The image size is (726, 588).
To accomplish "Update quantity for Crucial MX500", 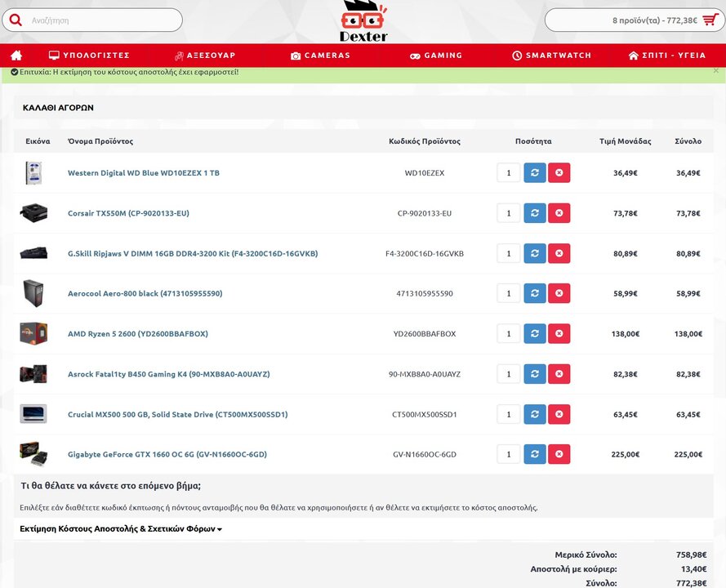I will (535, 414).
